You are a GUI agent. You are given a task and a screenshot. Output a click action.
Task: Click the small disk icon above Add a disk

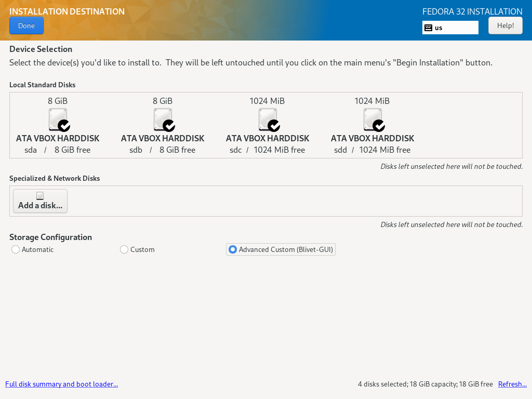click(40, 196)
